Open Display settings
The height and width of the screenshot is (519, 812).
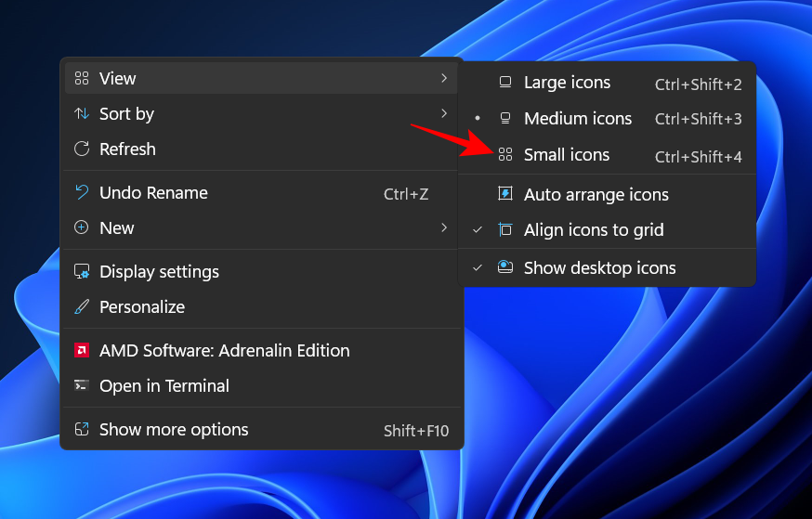(x=159, y=272)
